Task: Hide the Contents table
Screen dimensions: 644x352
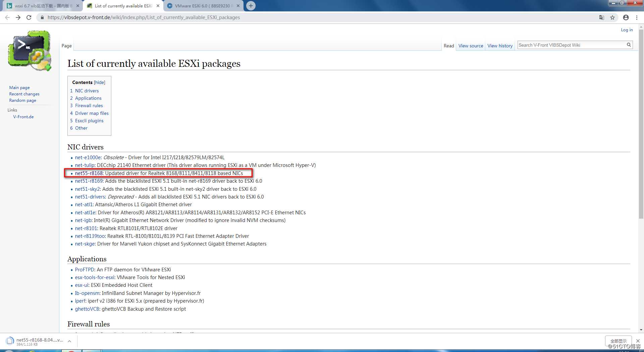Action: [100, 82]
